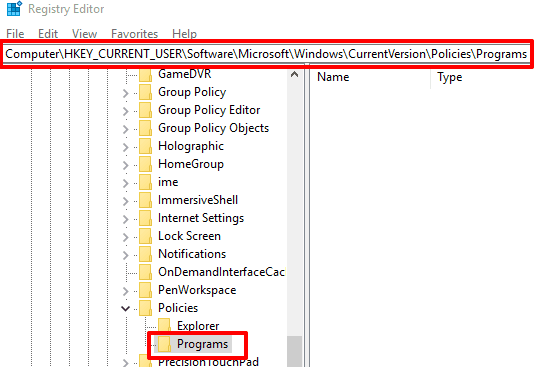Select the Holographic key label
This screenshot has width=534, height=367.
point(191,146)
